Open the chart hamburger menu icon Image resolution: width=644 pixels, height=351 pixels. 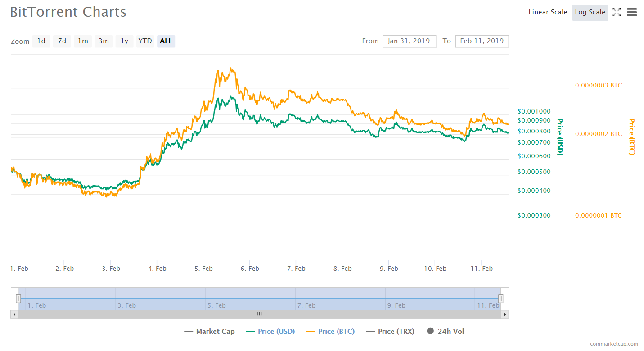point(632,13)
